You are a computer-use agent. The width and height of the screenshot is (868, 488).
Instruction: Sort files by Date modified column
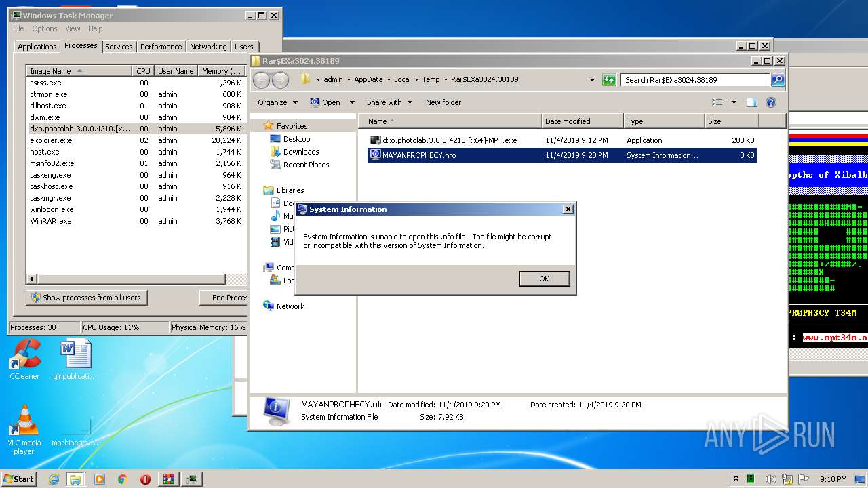pos(583,121)
